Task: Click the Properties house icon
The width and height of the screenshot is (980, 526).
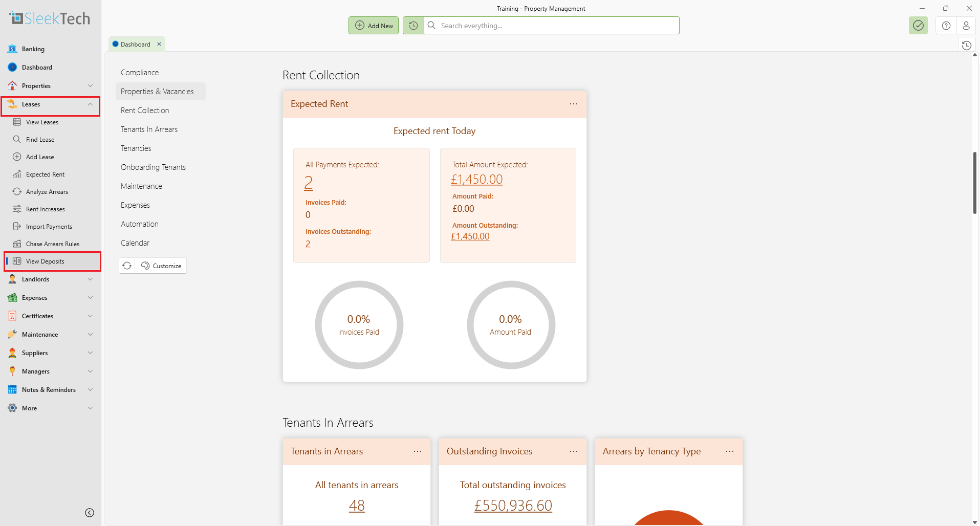Action: pyautogui.click(x=12, y=86)
